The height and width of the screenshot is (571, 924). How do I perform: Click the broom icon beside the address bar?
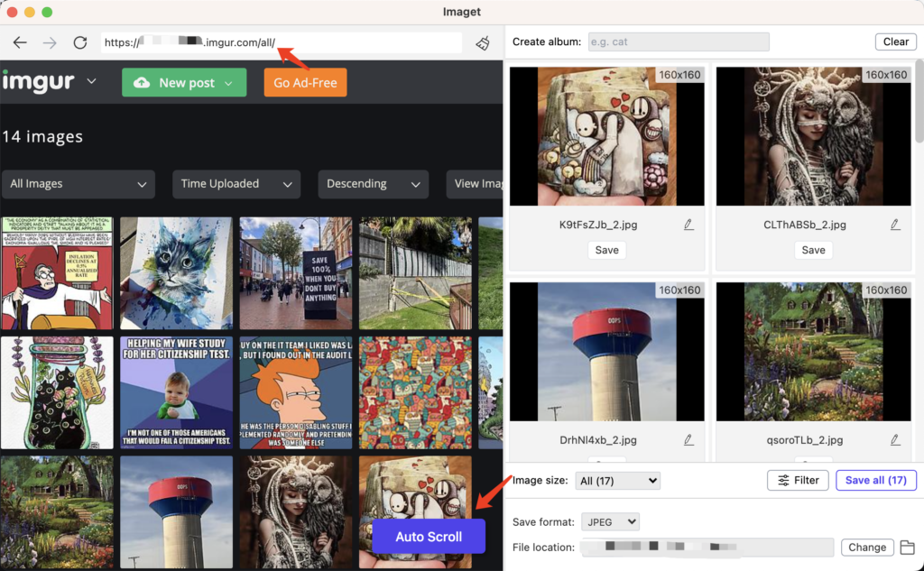click(x=482, y=41)
